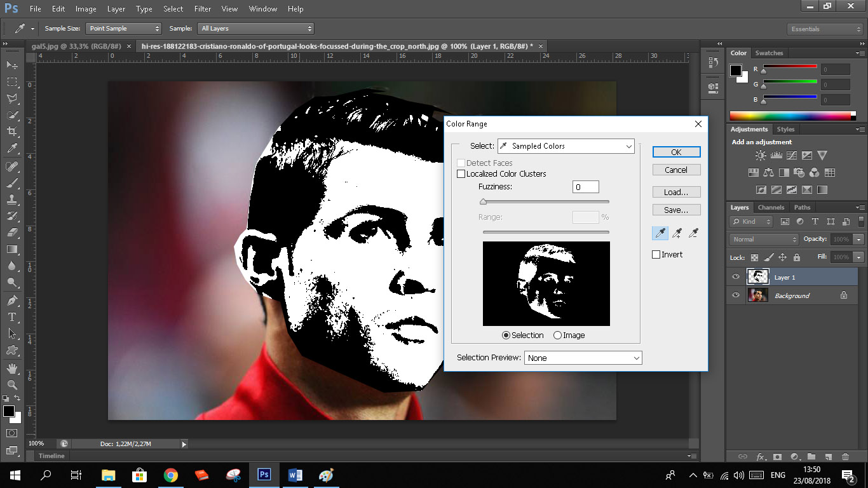Select the Crop tool in toolbar
The width and height of the screenshot is (868, 488).
pos(12,132)
